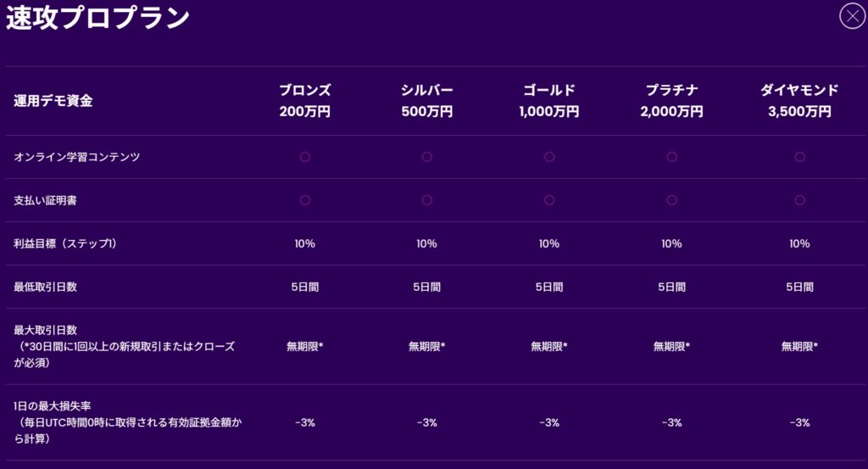Click ブロンズ circle in 支払い証明書 row
This screenshot has height=469, width=868.
pos(305,200)
